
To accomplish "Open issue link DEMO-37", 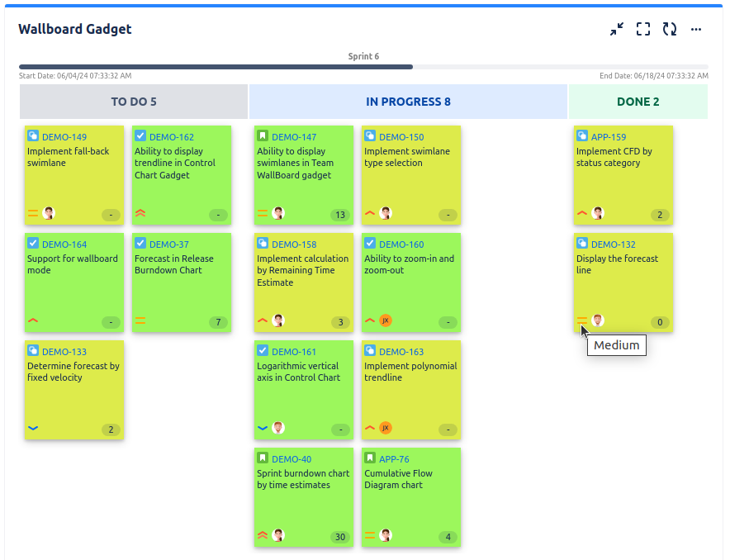I will (169, 244).
